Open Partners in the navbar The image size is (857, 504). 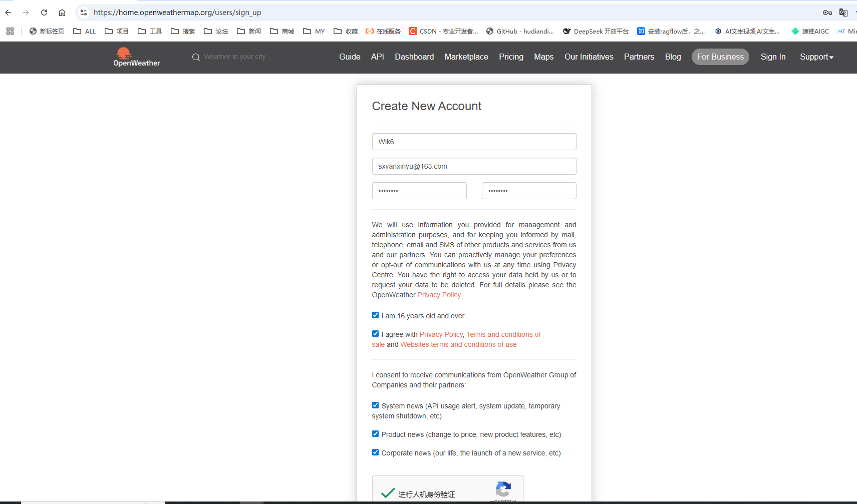tap(639, 57)
